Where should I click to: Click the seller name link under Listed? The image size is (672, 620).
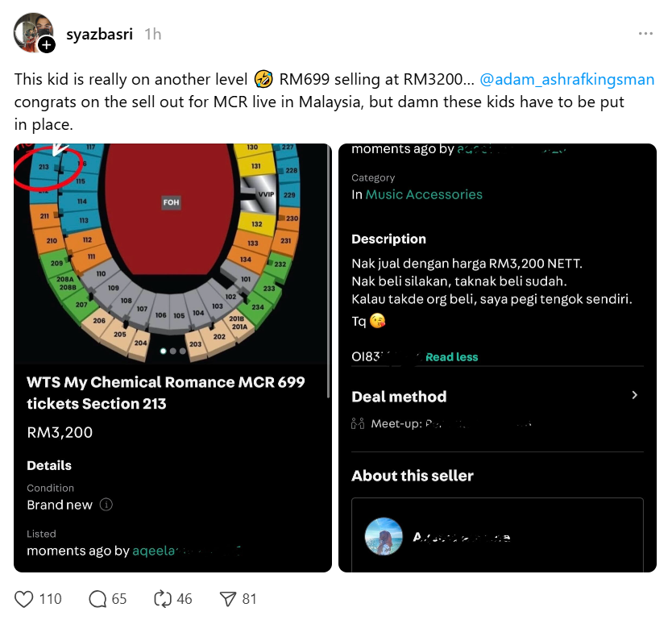185,551
